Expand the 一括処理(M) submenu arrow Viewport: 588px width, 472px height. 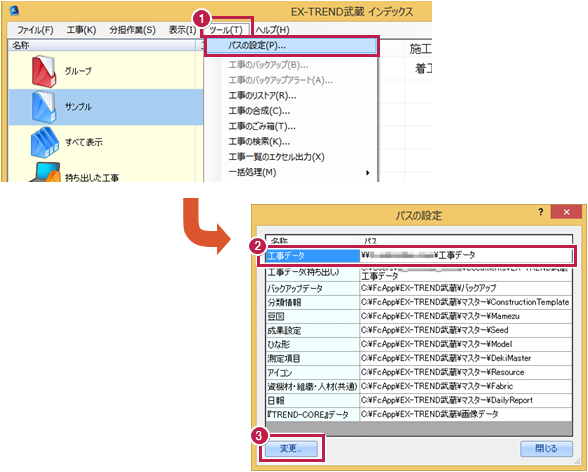point(368,173)
